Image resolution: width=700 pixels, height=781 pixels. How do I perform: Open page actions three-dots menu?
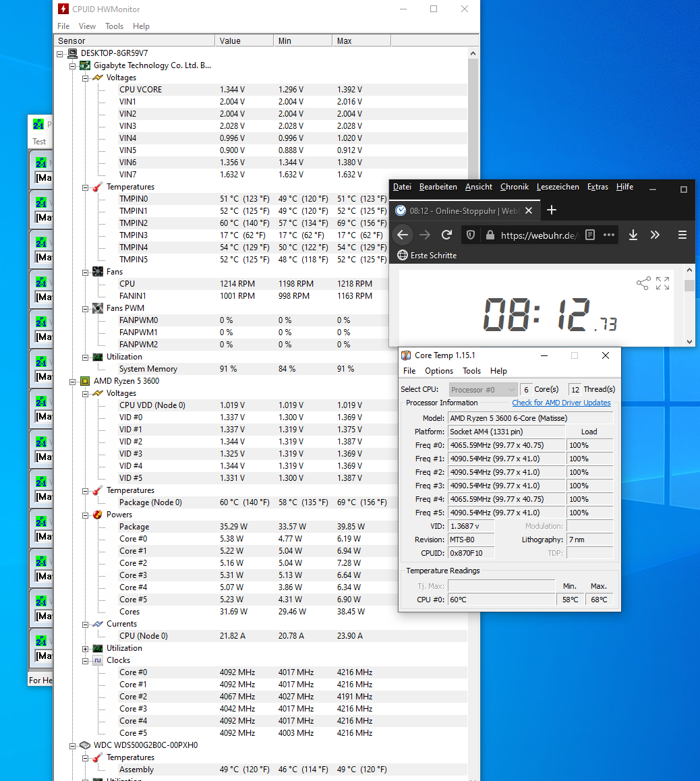[609, 235]
